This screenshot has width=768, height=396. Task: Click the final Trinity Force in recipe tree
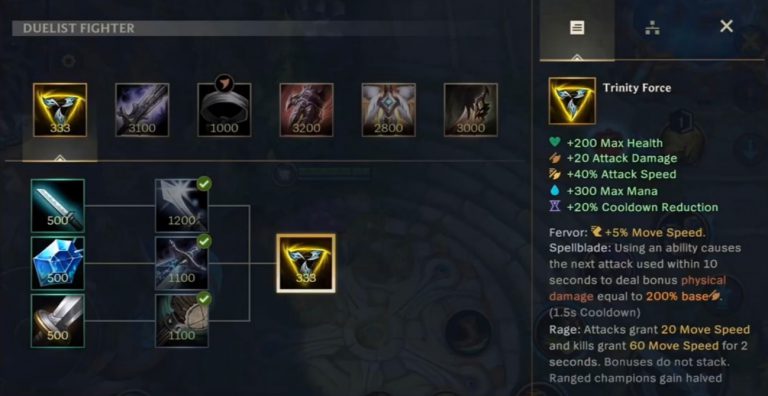[x=306, y=263]
